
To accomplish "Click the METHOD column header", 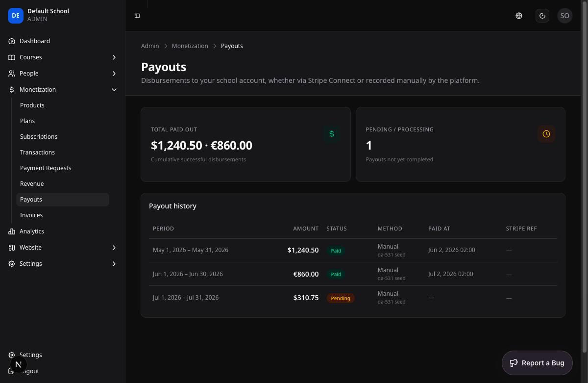I will [390, 229].
